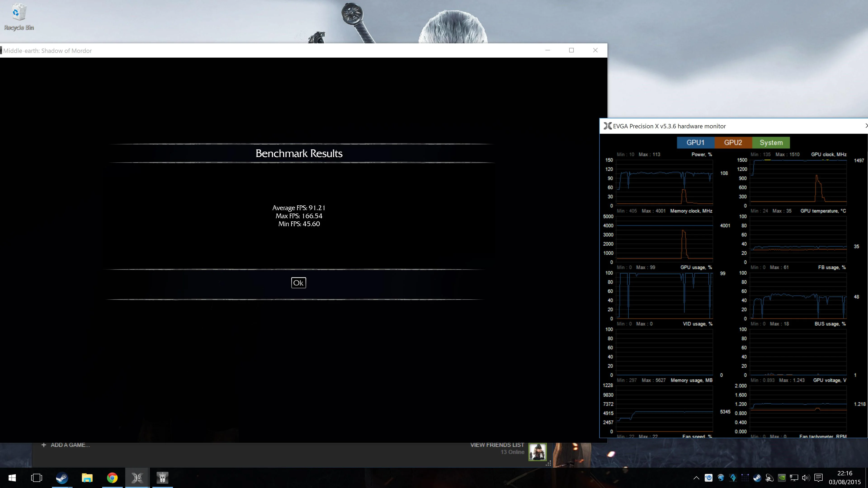This screenshot has height=488, width=868.
Task: Switch to the GPU2 tab
Action: 733,143
